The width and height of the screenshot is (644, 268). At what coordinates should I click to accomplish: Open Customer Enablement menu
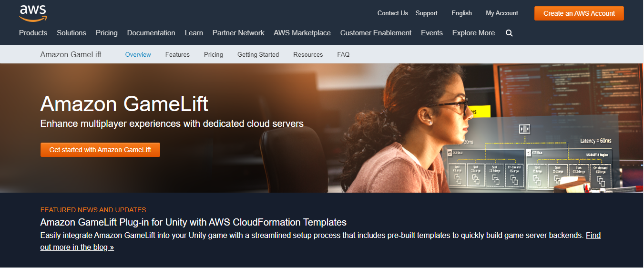376,33
